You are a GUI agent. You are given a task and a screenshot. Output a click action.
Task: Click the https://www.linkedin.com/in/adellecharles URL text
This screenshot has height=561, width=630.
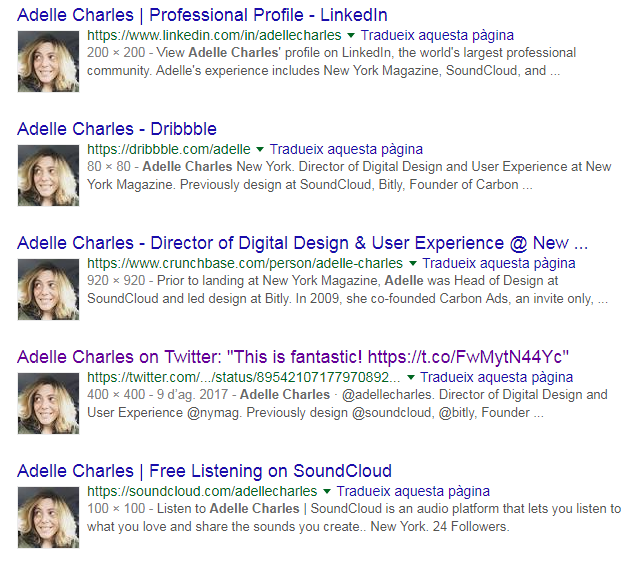[214, 35]
